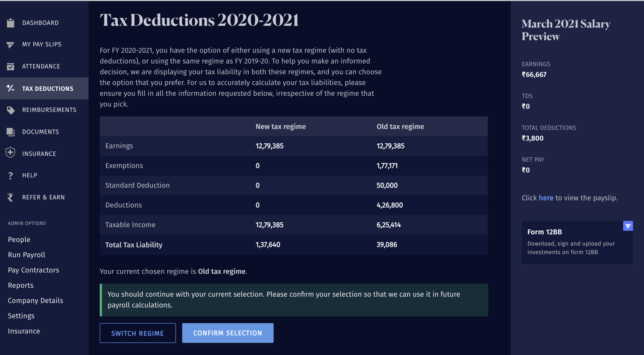This screenshot has width=644, height=355.
Task: Navigate to Reports admin option
Action: [20, 285]
